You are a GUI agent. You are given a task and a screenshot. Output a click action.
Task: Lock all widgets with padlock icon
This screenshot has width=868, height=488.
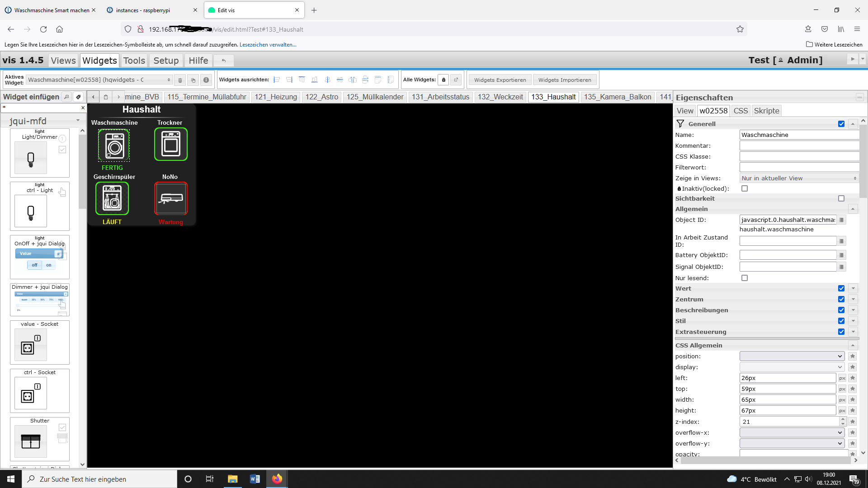click(x=443, y=80)
